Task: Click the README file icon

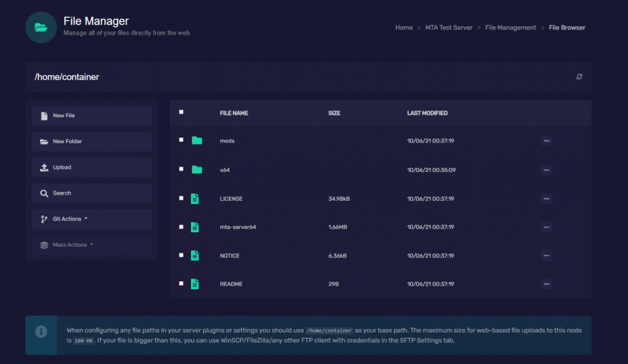Action: click(195, 284)
